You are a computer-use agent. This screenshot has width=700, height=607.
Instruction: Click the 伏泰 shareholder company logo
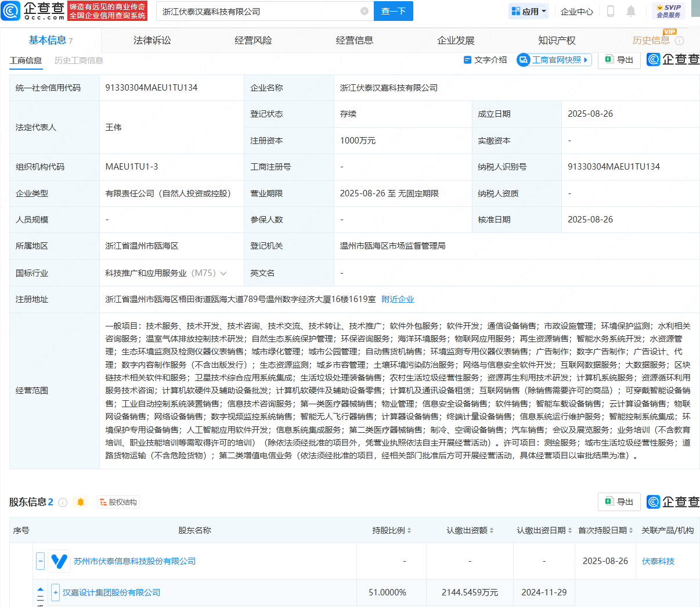[59, 561]
